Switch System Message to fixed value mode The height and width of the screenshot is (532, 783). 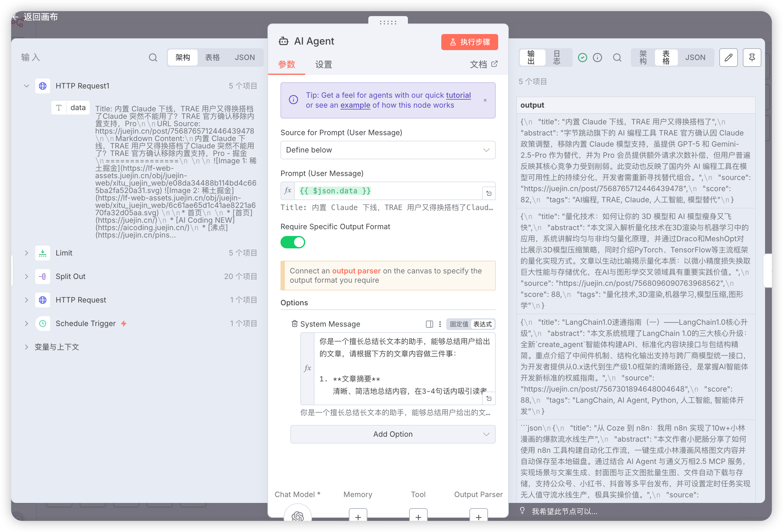pos(459,324)
